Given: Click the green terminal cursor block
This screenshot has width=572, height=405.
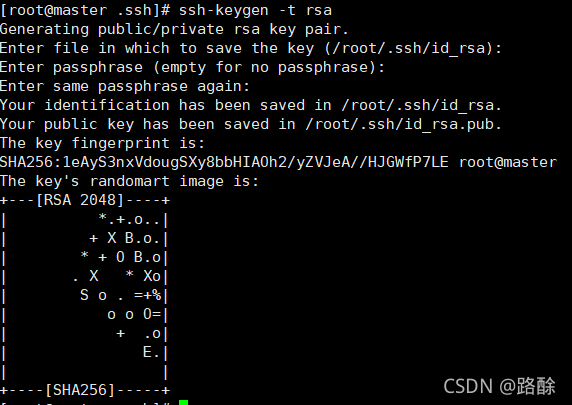Looking at the screenshot, I should click(183, 402).
